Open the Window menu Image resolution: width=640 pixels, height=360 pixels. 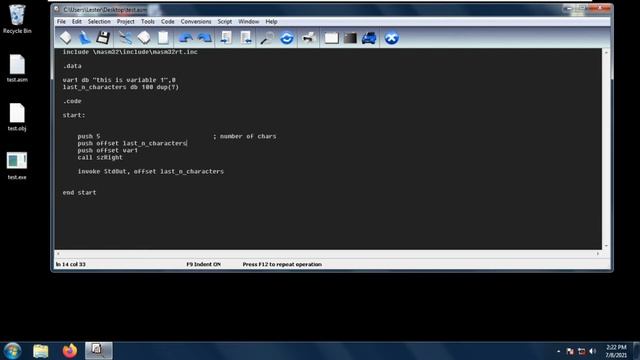249,22
